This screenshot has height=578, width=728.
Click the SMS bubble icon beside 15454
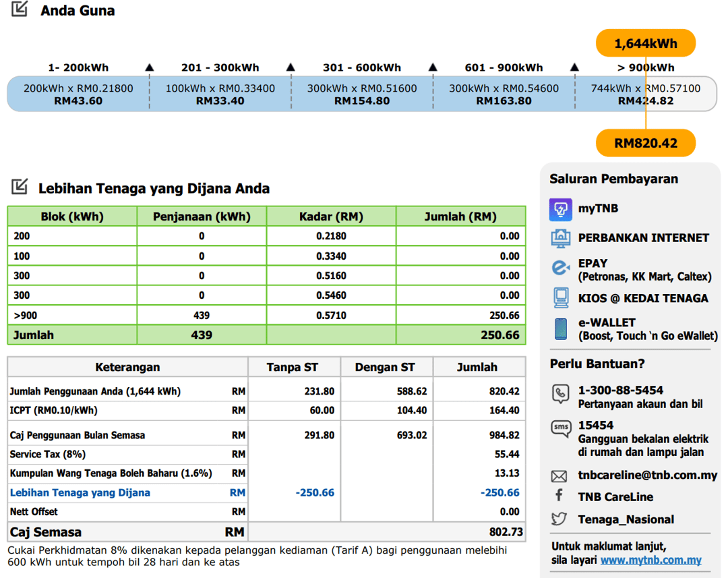(560, 429)
